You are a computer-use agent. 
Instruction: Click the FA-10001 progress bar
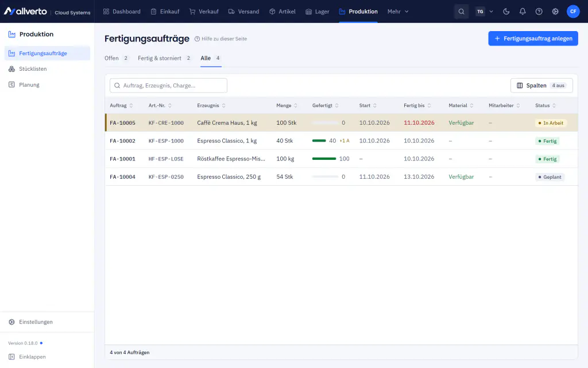tap(324, 159)
